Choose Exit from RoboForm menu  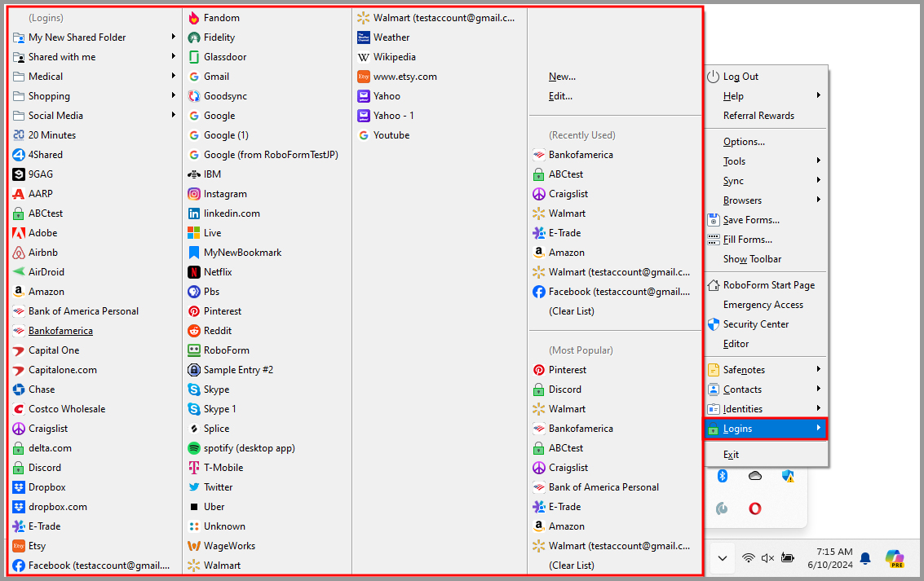tap(766, 455)
